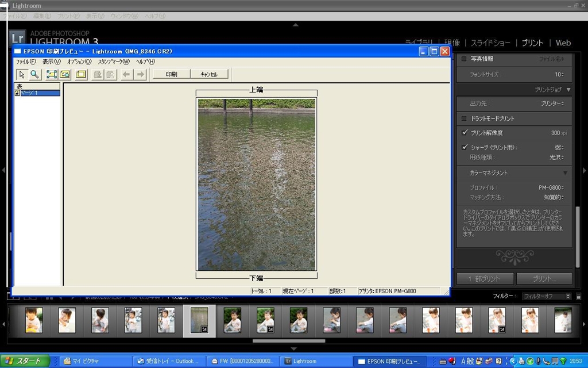
Task: Click the page icon beside ページ 1
Action: (x=17, y=93)
